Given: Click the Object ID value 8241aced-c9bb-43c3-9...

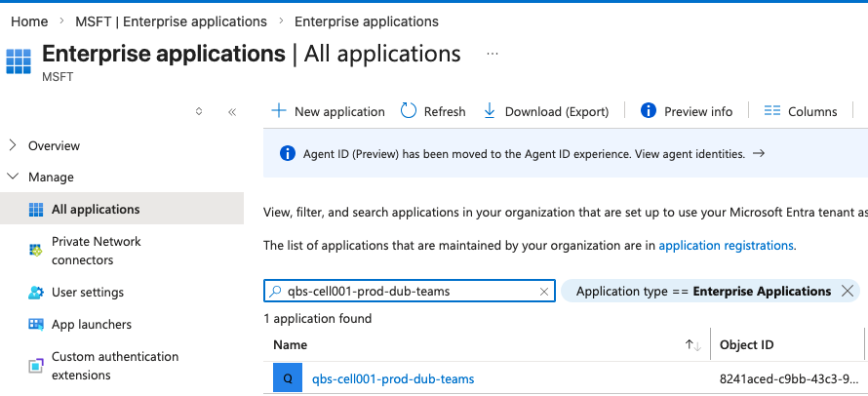Looking at the screenshot, I should (x=789, y=378).
